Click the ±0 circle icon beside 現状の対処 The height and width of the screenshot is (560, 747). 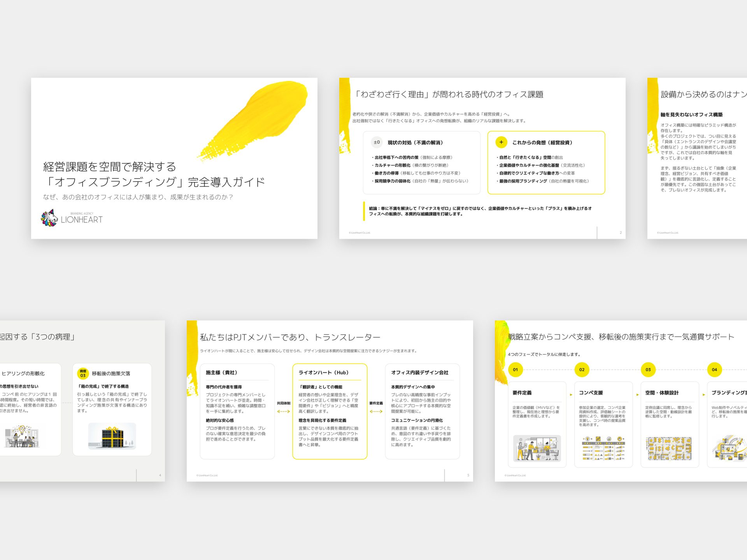tap(377, 142)
